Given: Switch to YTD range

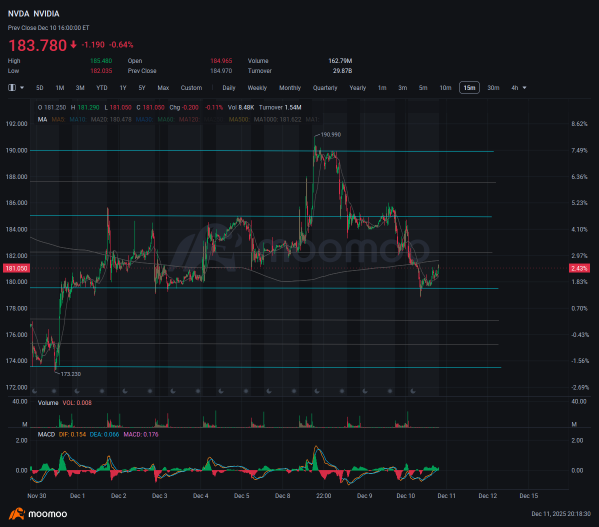Looking at the screenshot, I should click(x=102, y=88).
